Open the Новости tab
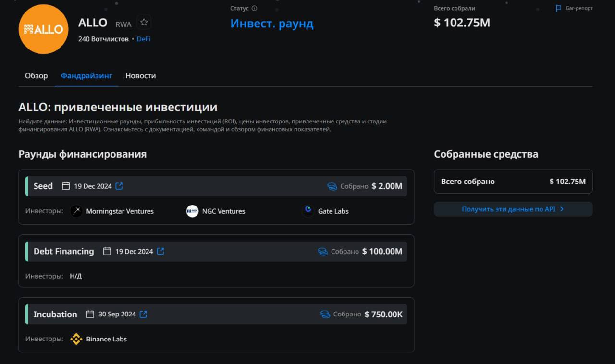 140,75
